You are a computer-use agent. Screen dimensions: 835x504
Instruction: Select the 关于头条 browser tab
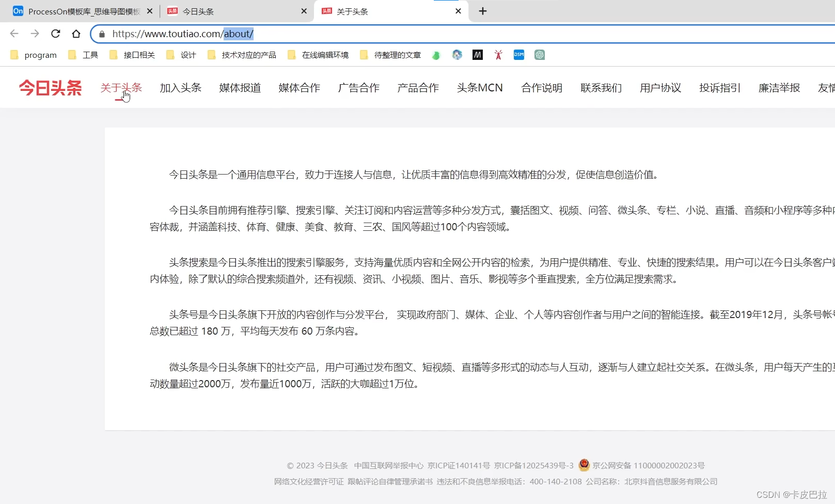point(391,11)
